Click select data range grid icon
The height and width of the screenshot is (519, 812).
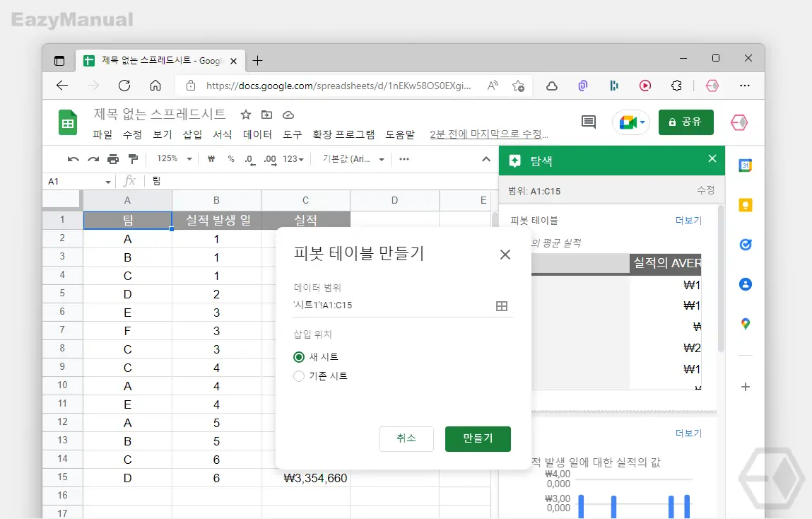click(502, 306)
